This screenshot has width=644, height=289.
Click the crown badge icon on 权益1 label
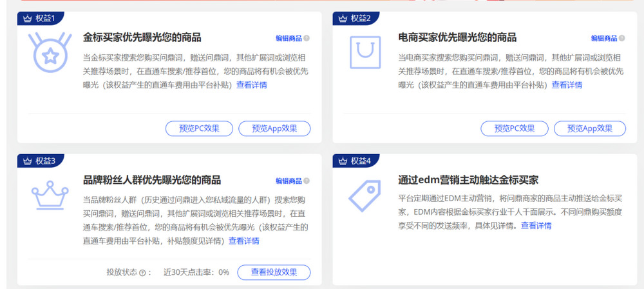pyautogui.click(x=28, y=19)
